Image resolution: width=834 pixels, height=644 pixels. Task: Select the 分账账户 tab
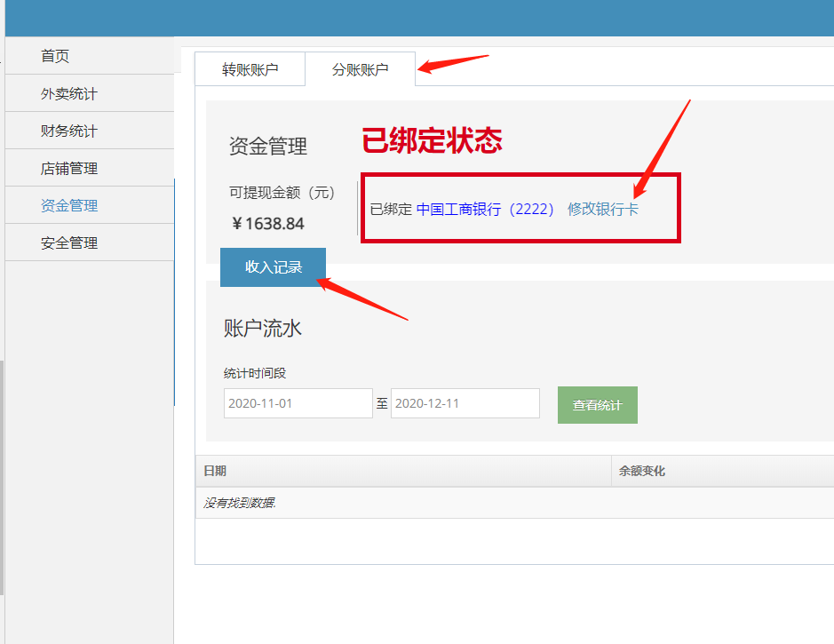coord(360,69)
